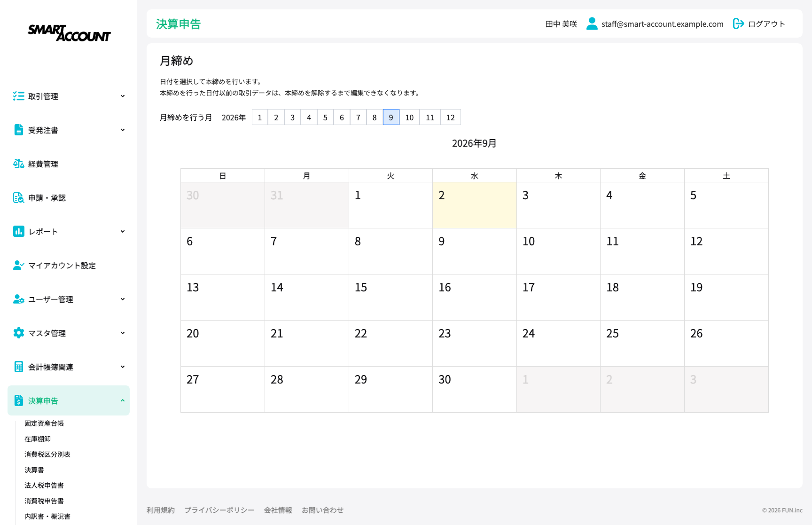Viewport: 812px width, 525px height.
Task: Click staff@smart-account.example.com email text
Action: (x=663, y=24)
